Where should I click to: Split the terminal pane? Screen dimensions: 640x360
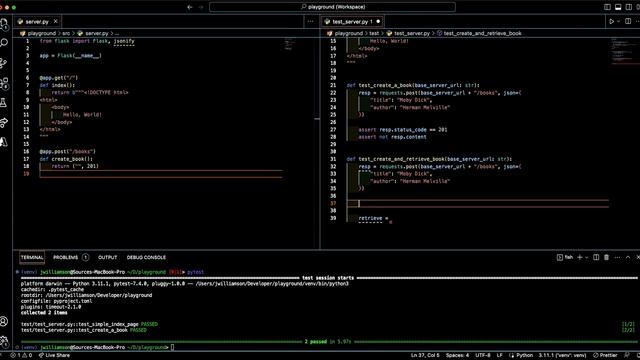[x=596, y=258]
